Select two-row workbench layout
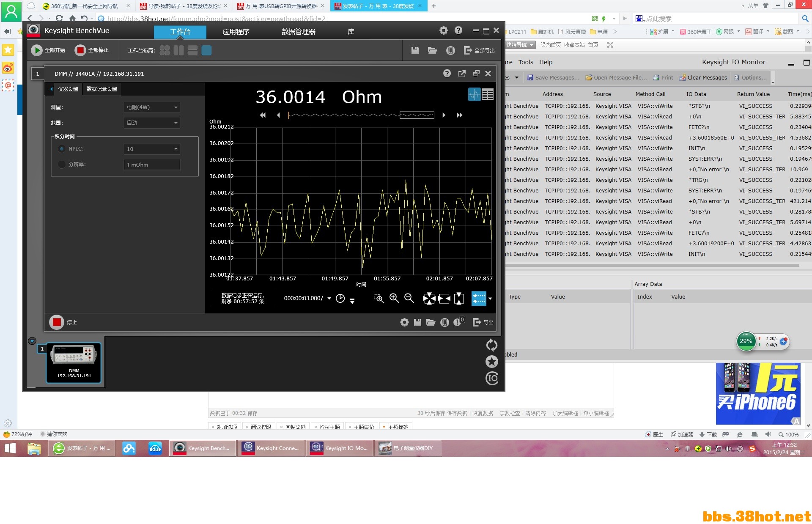 point(192,50)
